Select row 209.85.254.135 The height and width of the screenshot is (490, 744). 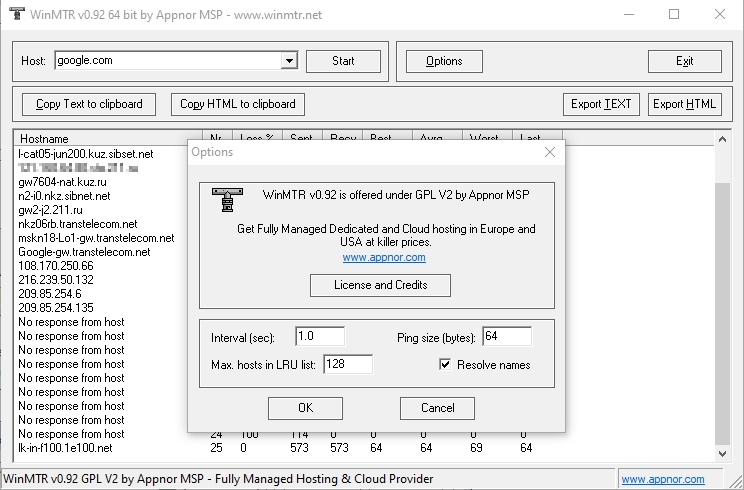click(x=56, y=308)
